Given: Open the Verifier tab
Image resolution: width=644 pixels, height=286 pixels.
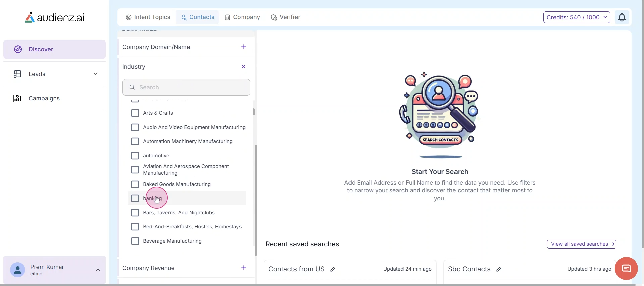Looking at the screenshot, I should click(285, 17).
